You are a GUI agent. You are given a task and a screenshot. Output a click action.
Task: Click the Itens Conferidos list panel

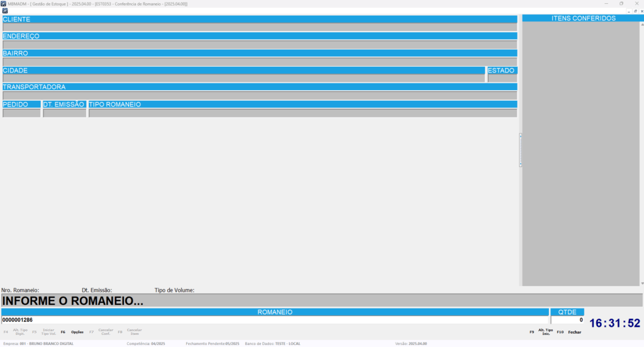(x=580, y=154)
